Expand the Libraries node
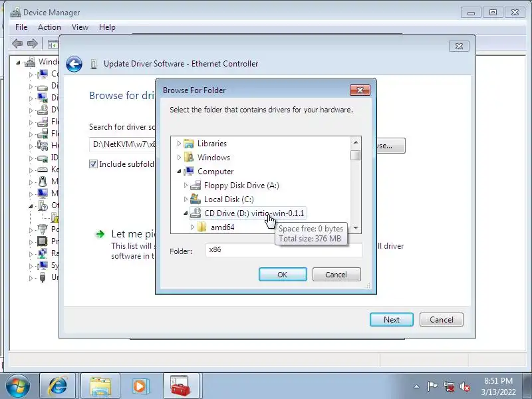 pos(179,144)
